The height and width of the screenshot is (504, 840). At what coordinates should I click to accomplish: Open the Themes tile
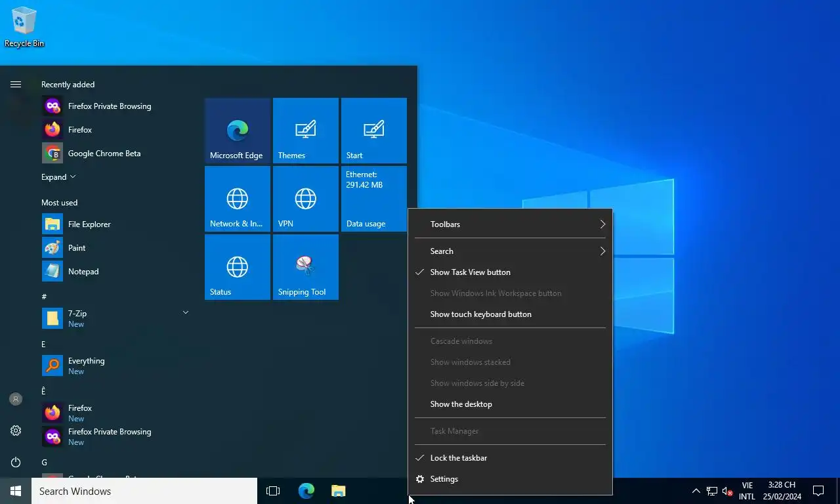pyautogui.click(x=306, y=131)
